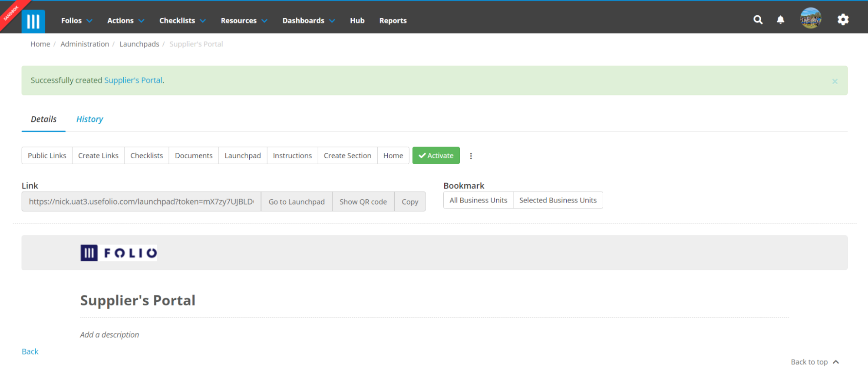Expand the Actions dropdown menu
This screenshot has width=868, height=374.
125,20
